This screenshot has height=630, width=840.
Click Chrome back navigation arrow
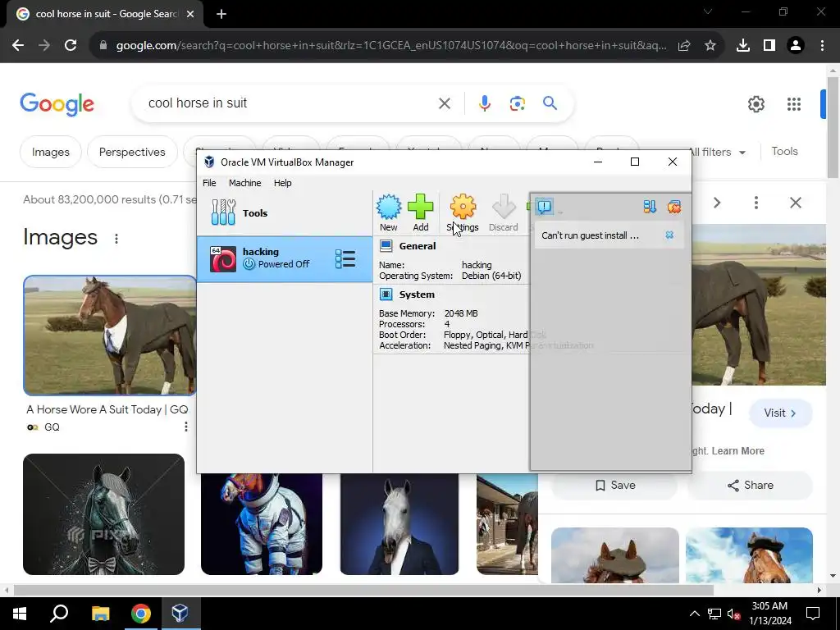pyautogui.click(x=18, y=46)
